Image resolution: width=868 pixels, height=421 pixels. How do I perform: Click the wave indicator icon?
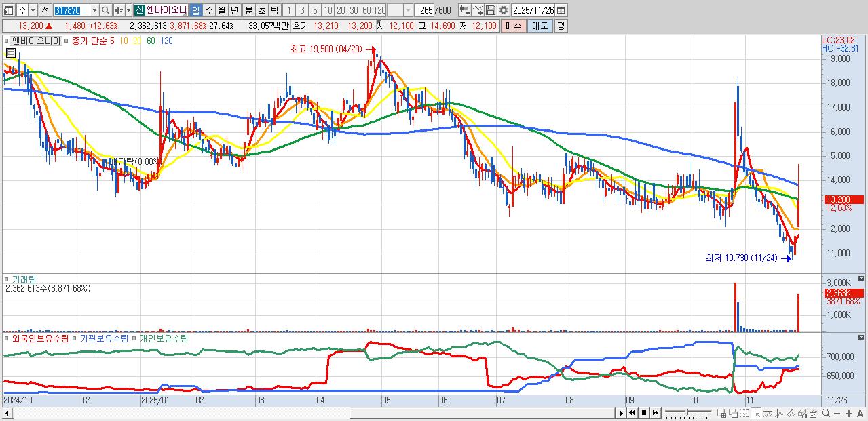(768, 414)
